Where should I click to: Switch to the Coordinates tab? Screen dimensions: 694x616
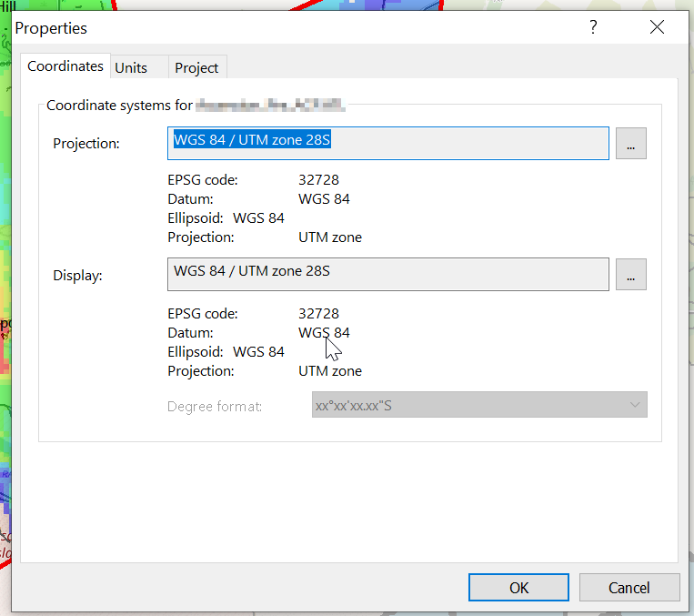[x=65, y=66]
